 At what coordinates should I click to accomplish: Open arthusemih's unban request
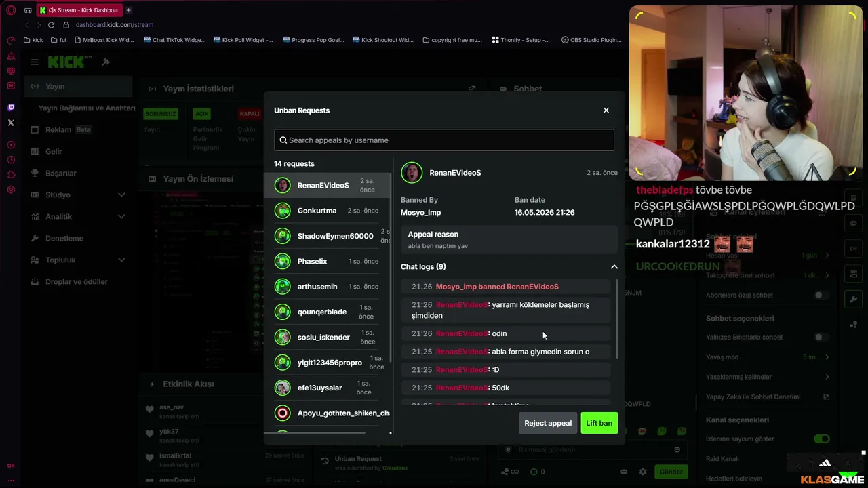point(328,287)
